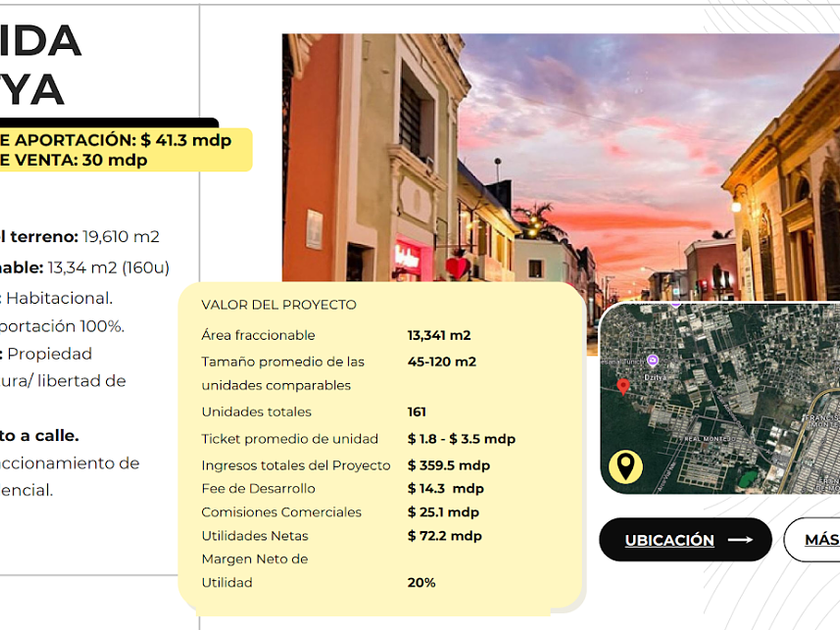The width and height of the screenshot is (840, 630).
Task: Click the 'Comisiones Comerciales' label
Action: [x=281, y=512]
